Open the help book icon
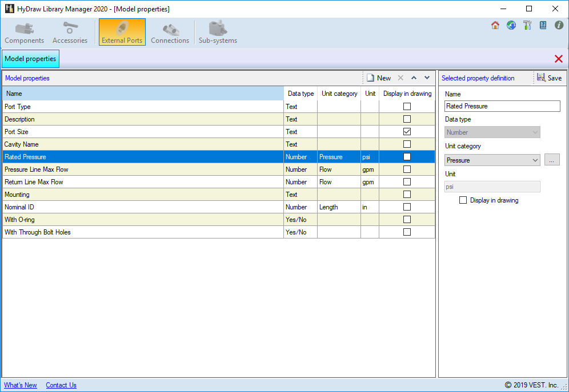The height and width of the screenshot is (392, 569). pos(543,25)
